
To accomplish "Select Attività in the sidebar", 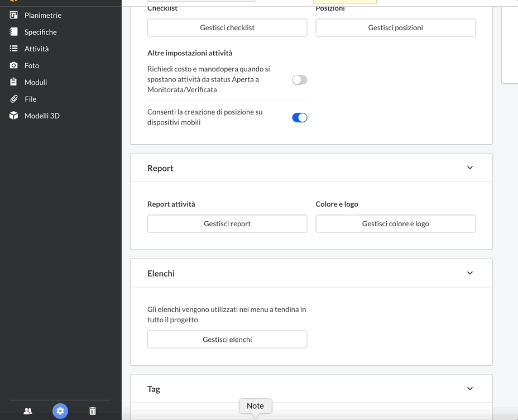I will [x=36, y=49].
